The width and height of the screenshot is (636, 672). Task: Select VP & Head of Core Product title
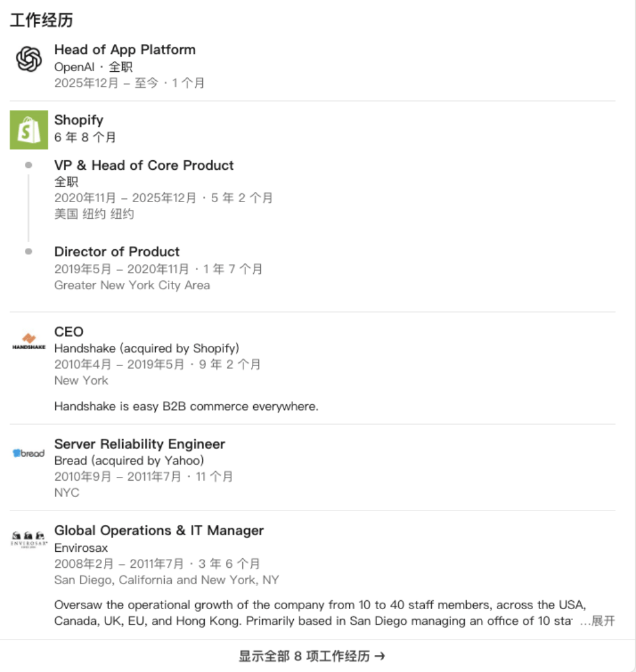[144, 165]
